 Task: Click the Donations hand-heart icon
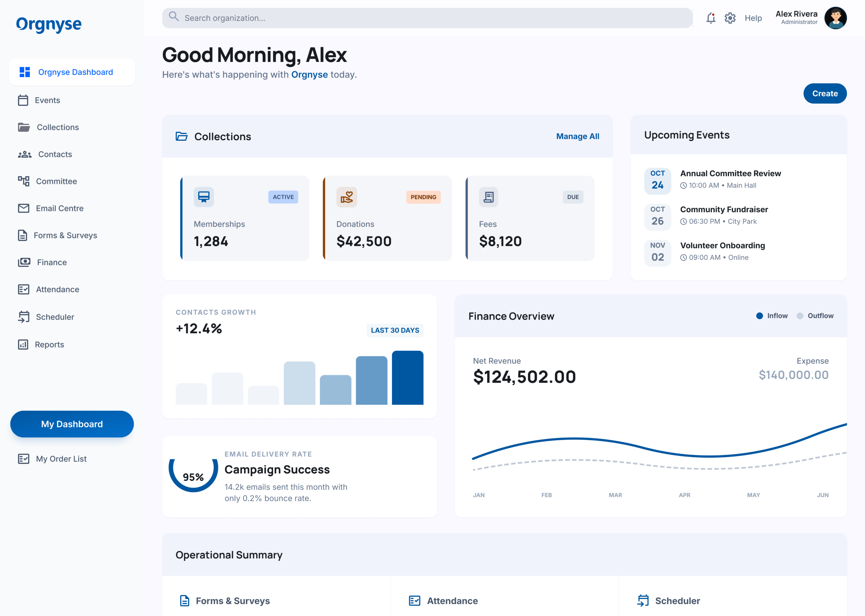coord(346,197)
